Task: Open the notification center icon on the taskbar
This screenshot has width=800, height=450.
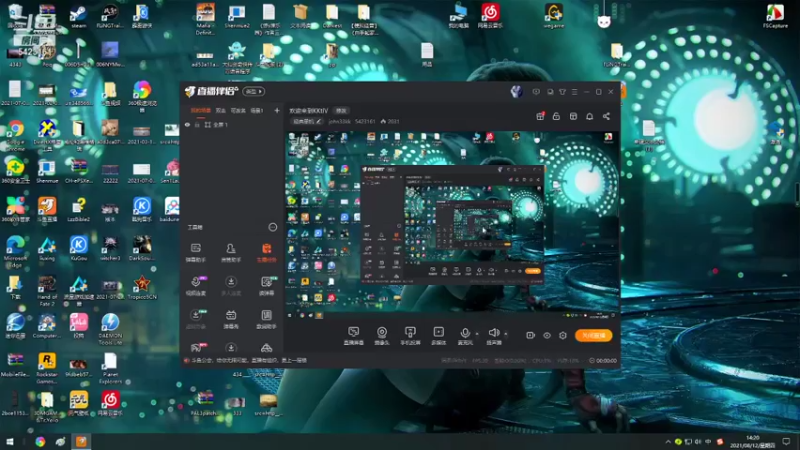Action: (x=787, y=441)
